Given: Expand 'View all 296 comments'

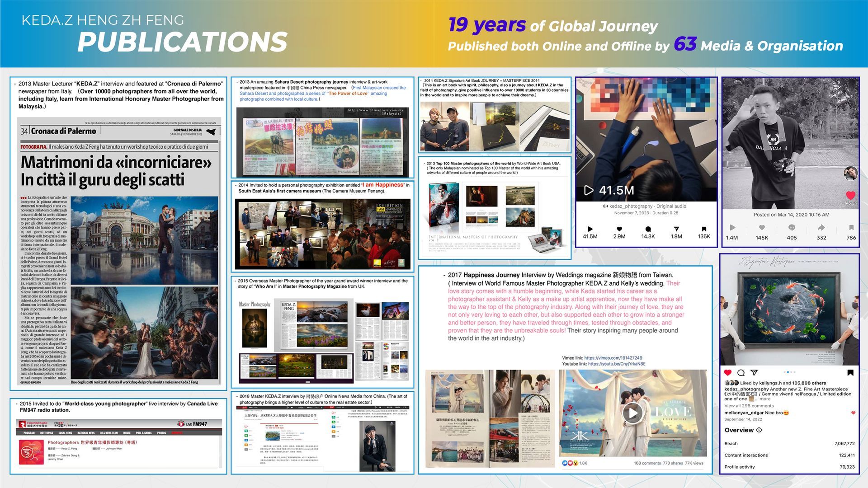Looking at the screenshot, I should [749, 406].
